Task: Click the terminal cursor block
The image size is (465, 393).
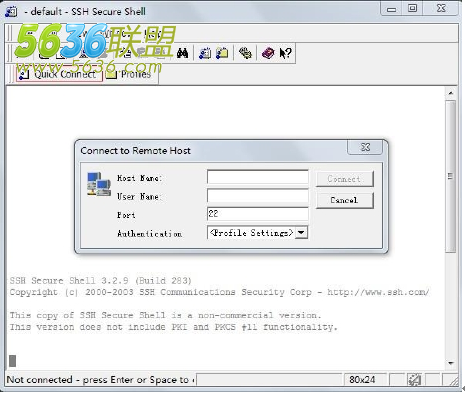Action: tap(12, 361)
